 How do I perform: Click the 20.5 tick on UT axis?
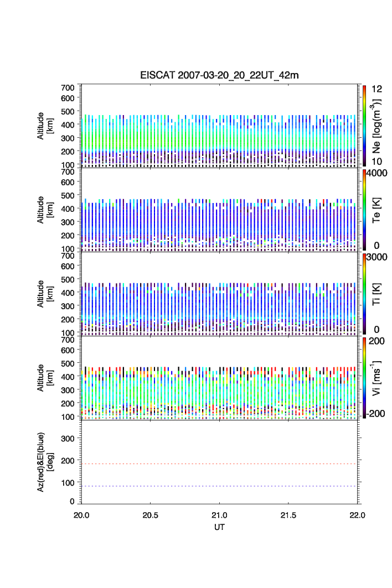click(151, 515)
